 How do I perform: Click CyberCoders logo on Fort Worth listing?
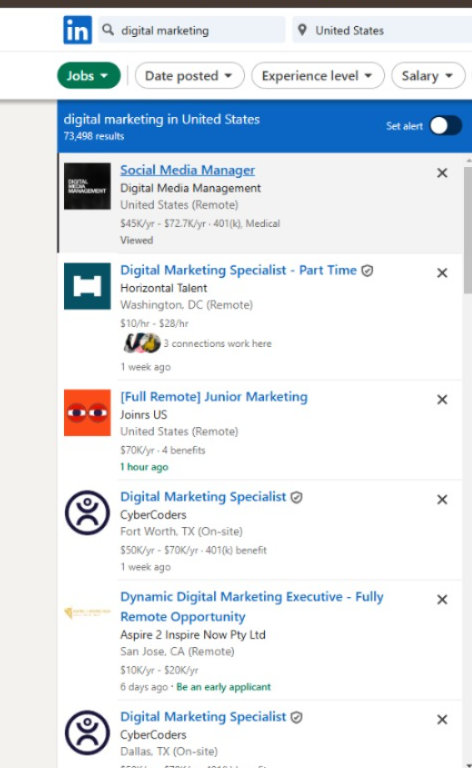[x=87, y=512]
